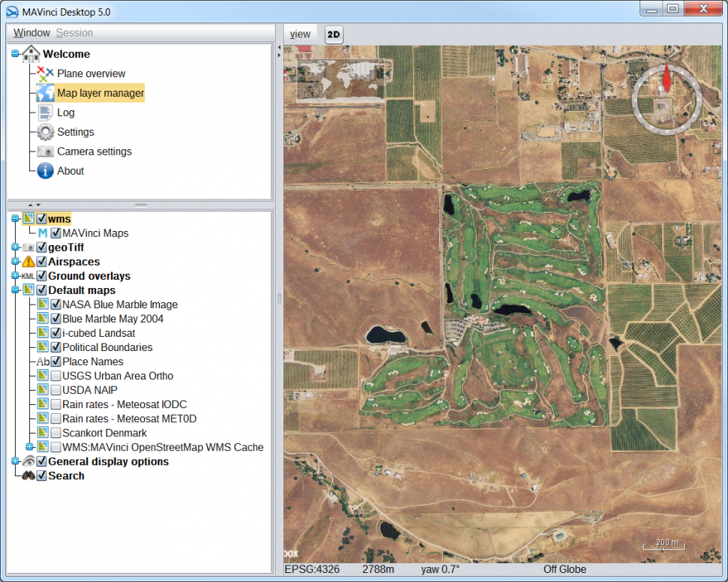Switch to the view tab
The image size is (728, 582).
300,34
